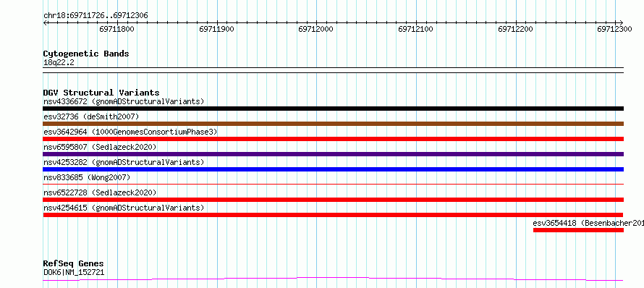Open variant nsv4253282 gnomAD label
This screenshot has height=288, width=644.
pos(124,162)
